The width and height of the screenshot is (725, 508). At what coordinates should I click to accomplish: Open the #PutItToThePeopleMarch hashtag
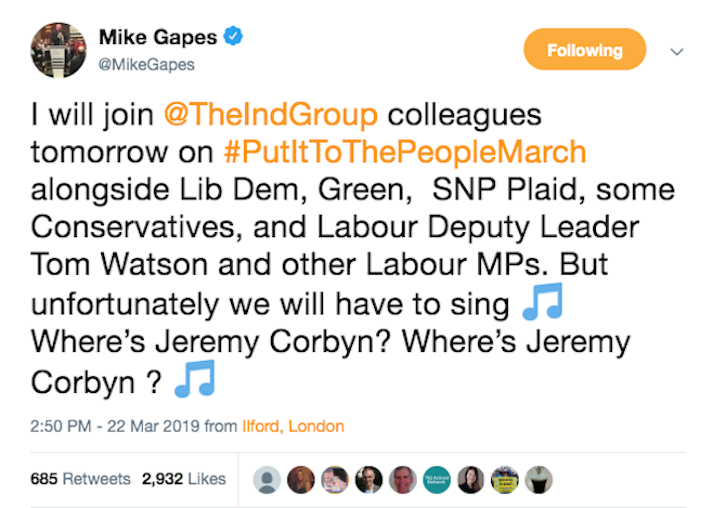398,152
